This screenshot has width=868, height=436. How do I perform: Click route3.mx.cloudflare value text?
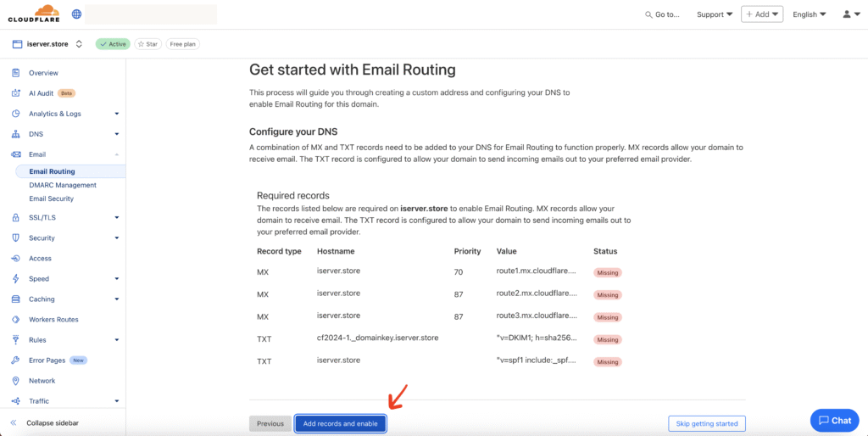[537, 316]
